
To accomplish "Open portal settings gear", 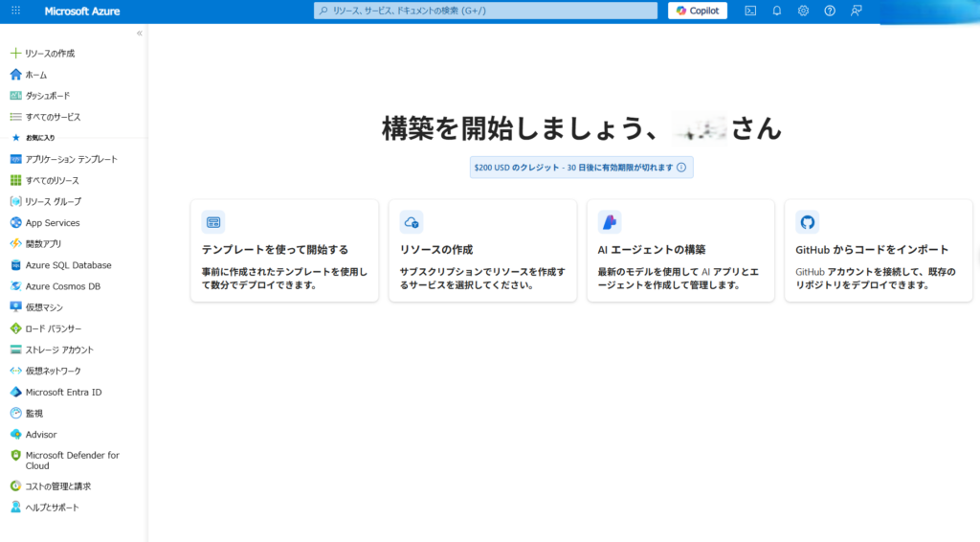I will click(x=803, y=11).
